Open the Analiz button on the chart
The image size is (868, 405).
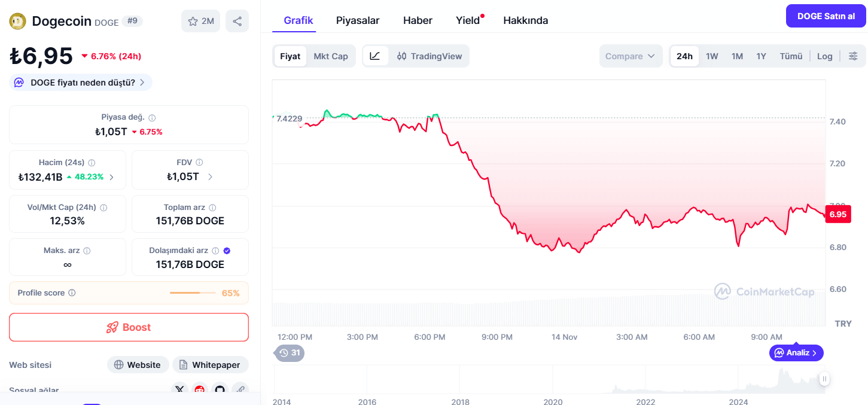click(x=796, y=353)
